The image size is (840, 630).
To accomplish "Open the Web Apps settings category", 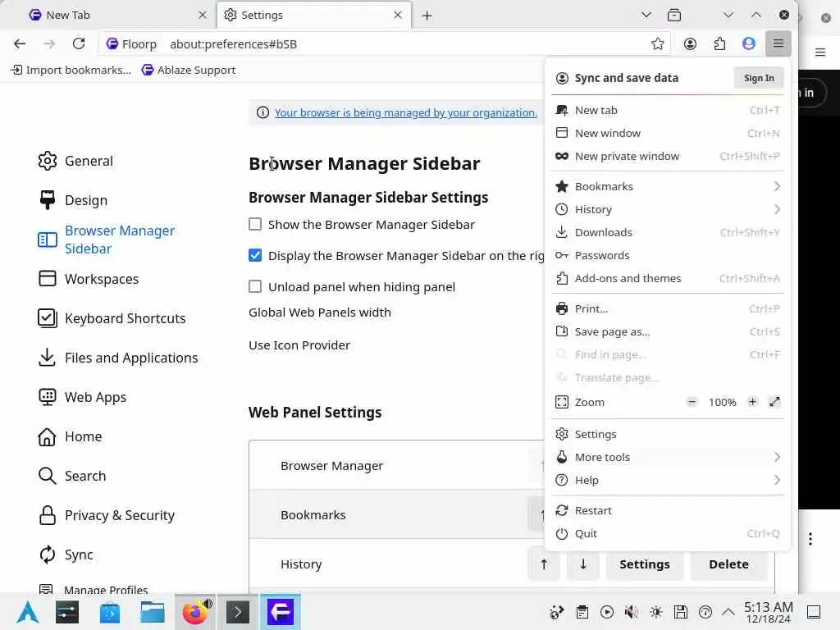I will pyautogui.click(x=83, y=397).
